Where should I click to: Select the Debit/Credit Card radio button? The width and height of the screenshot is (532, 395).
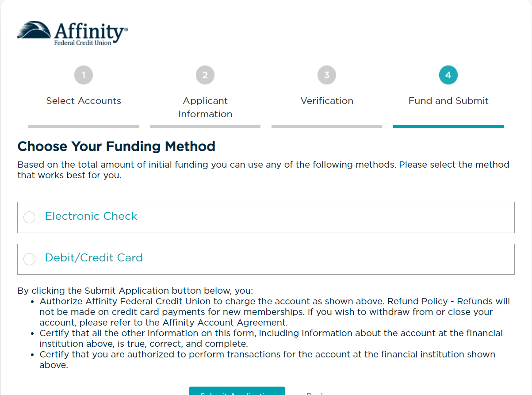30,259
